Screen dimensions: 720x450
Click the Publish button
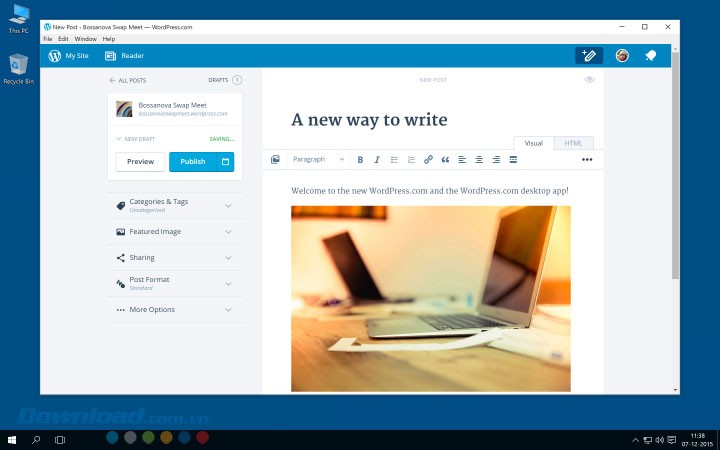pos(193,162)
